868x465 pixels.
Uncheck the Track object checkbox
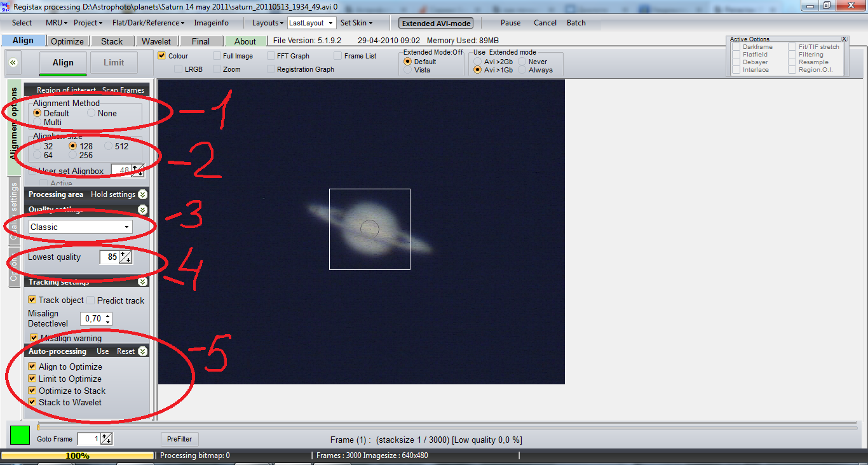coord(32,300)
